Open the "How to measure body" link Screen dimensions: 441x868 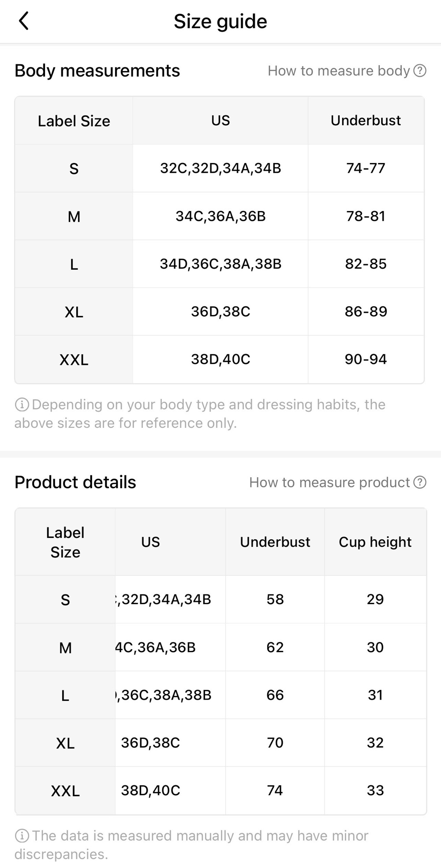click(x=339, y=70)
